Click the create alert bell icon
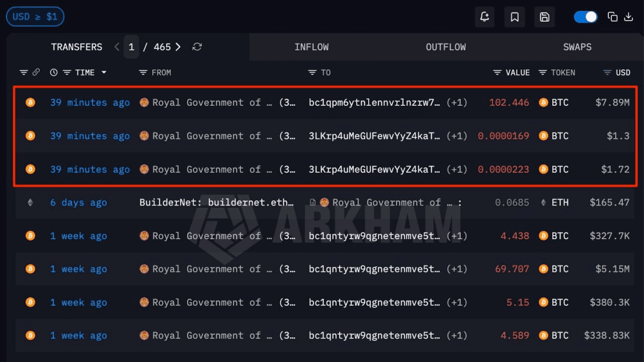The height and width of the screenshot is (362, 644). (485, 17)
